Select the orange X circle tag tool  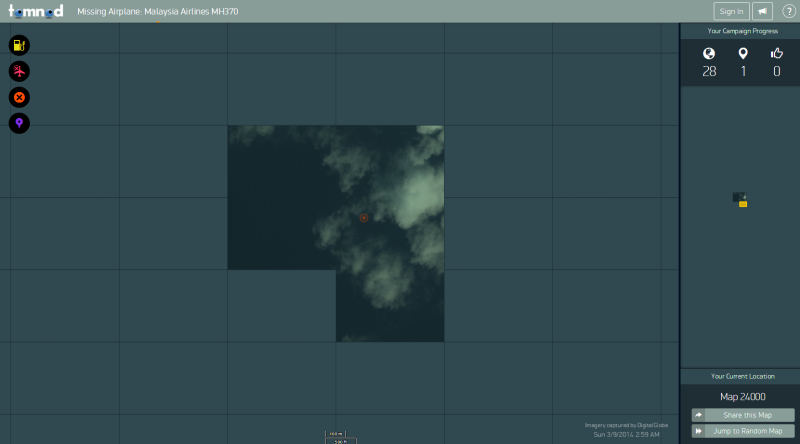pyautogui.click(x=19, y=97)
